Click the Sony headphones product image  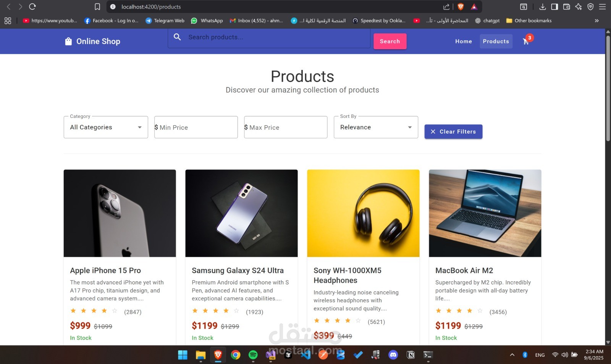363,213
